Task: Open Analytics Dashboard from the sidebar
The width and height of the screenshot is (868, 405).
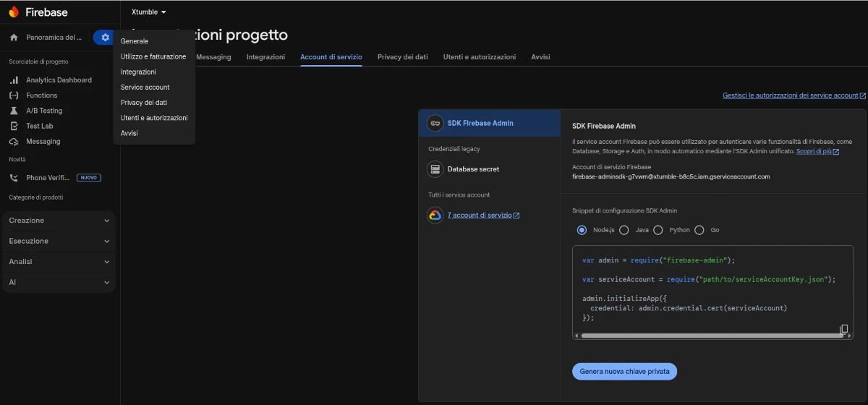Action: [x=59, y=80]
